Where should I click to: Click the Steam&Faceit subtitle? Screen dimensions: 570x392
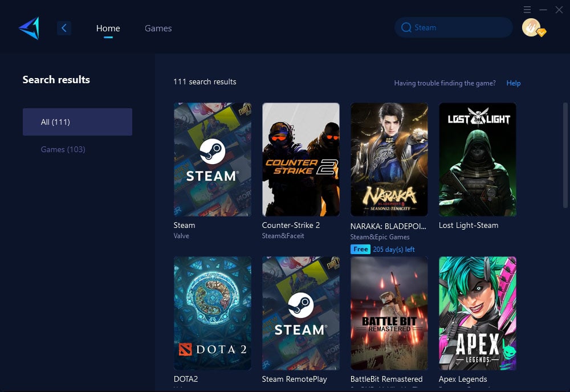point(283,236)
